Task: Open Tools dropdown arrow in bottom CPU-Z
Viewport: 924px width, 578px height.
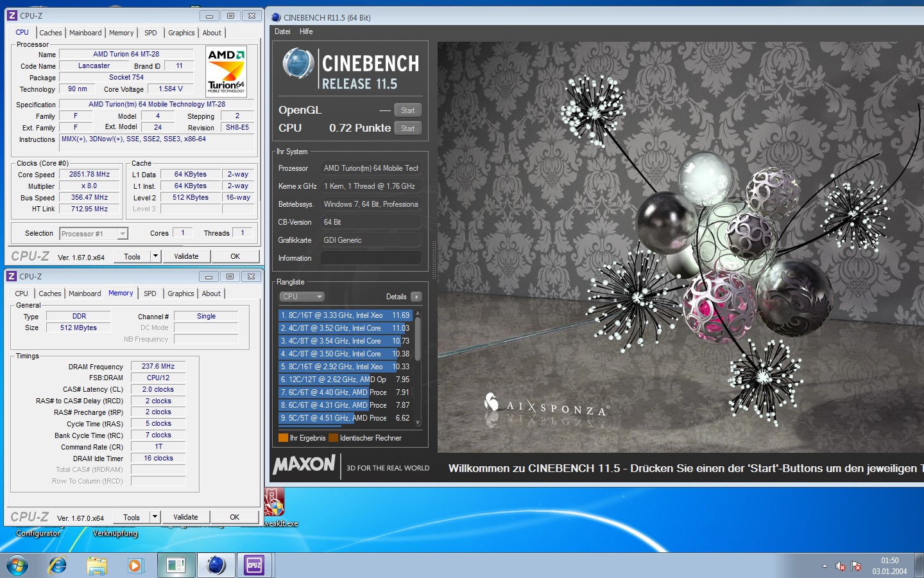Action: tap(155, 517)
